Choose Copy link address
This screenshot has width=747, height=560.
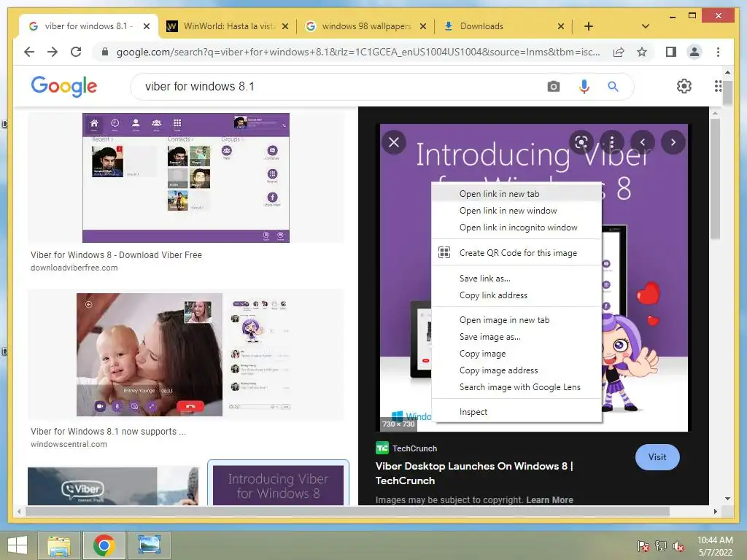point(516,295)
